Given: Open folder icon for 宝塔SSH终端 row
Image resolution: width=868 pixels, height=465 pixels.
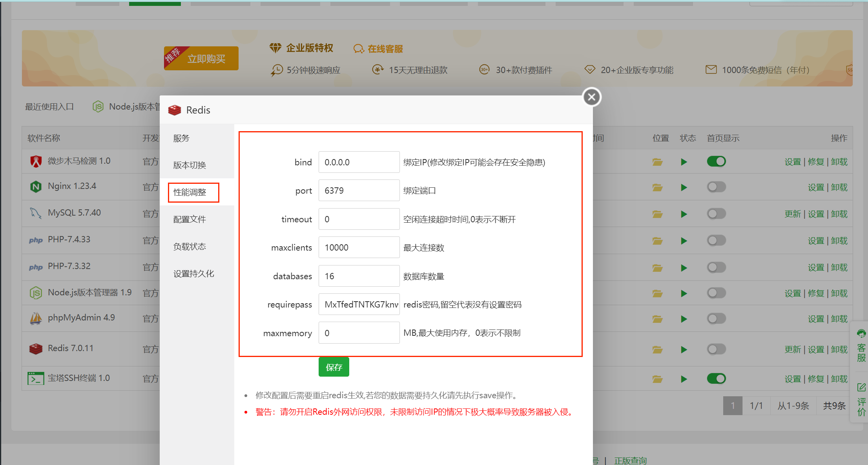Looking at the screenshot, I should click(x=657, y=379).
